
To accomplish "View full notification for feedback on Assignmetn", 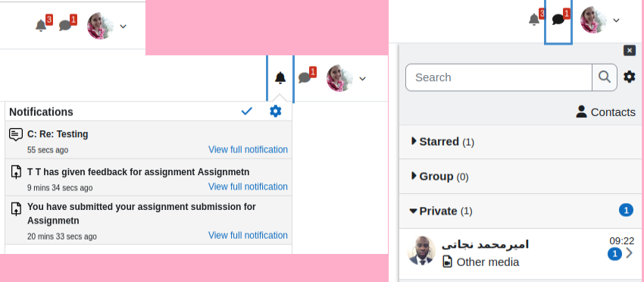I will click(x=248, y=186).
